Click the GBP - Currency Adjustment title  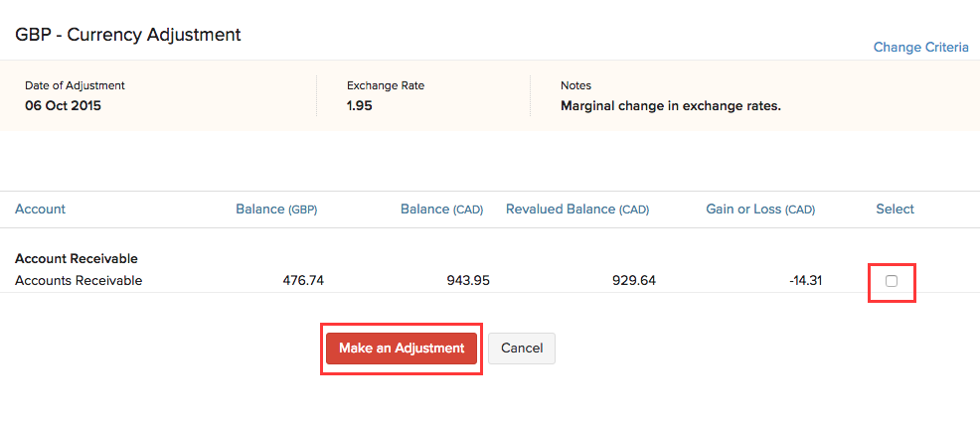(128, 35)
